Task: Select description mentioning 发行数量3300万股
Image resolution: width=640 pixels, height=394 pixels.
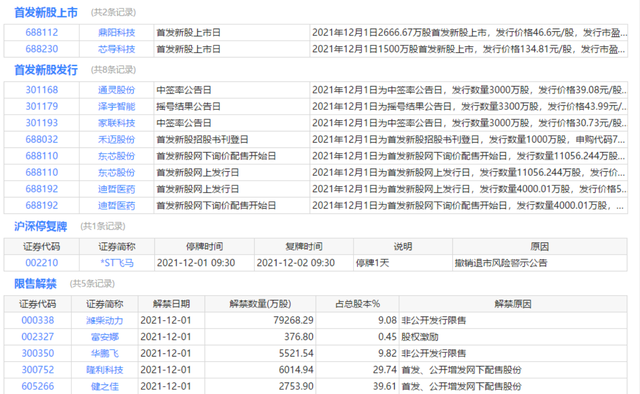Action: (469, 107)
